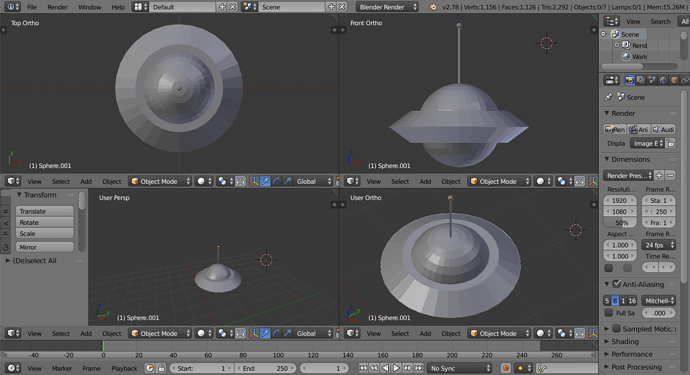The width and height of the screenshot is (690, 375).
Task: Toggle the pin icon beside Scene in properties
Action: click(609, 97)
